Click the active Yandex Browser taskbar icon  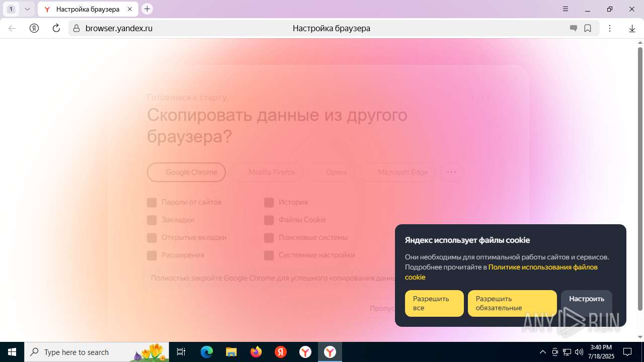tap(330, 352)
